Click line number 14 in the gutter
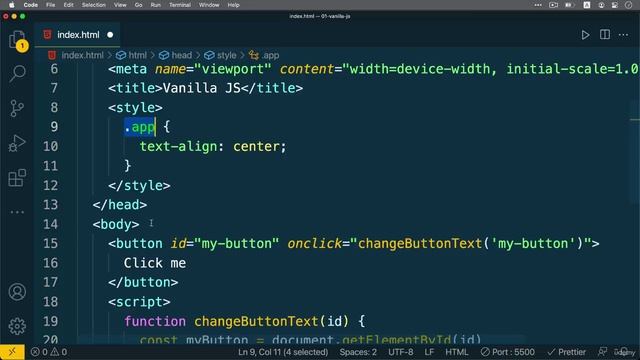Screen dimensions: 640x360 pyautogui.click(x=50, y=224)
